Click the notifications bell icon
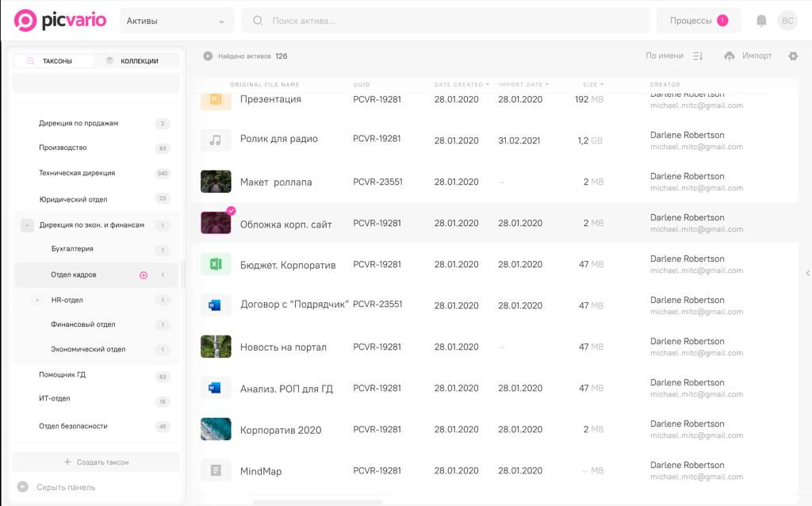This screenshot has height=506, width=812. coord(761,21)
